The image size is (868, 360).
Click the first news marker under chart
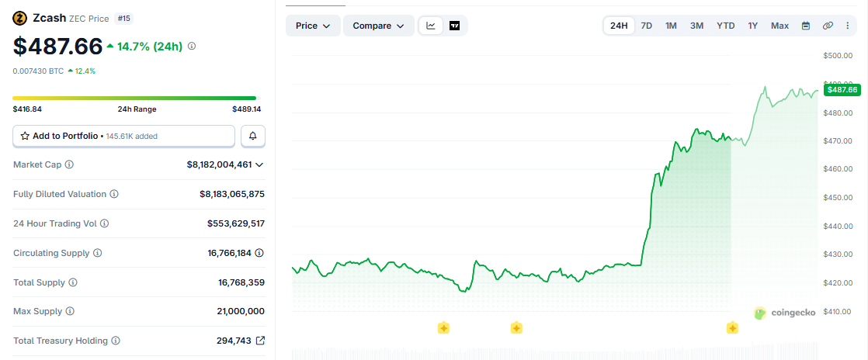point(443,328)
